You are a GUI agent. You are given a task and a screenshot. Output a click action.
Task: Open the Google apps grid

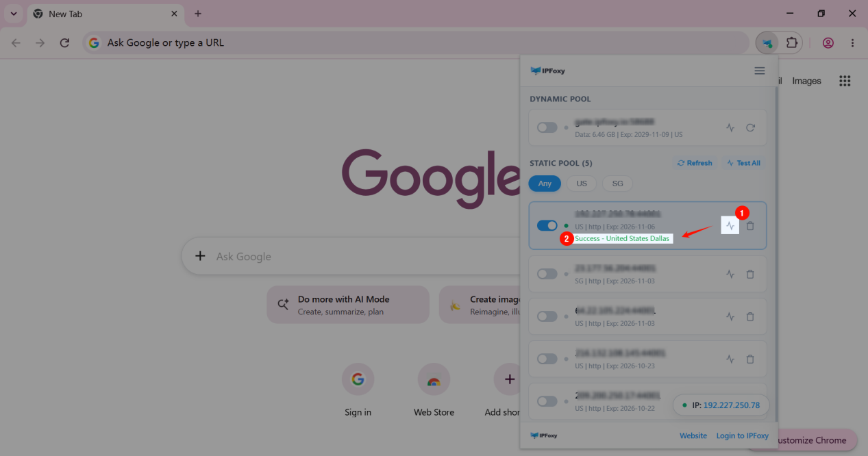[845, 81]
